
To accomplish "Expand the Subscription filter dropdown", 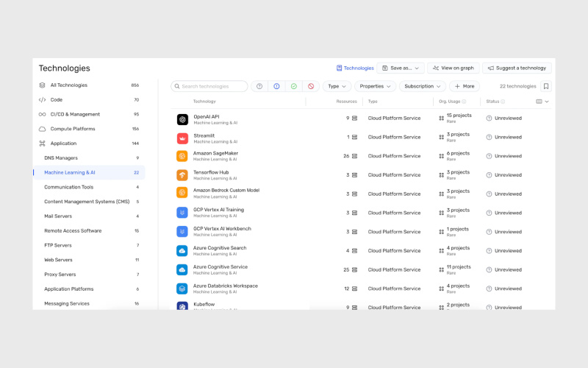I will tap(422, 86).
